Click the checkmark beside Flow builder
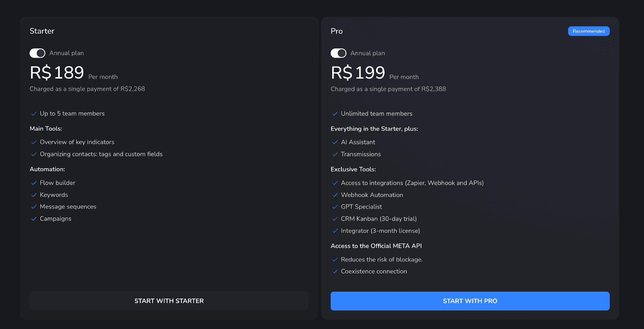The height and width of the screenshot is (329, 644). [34, 183]
